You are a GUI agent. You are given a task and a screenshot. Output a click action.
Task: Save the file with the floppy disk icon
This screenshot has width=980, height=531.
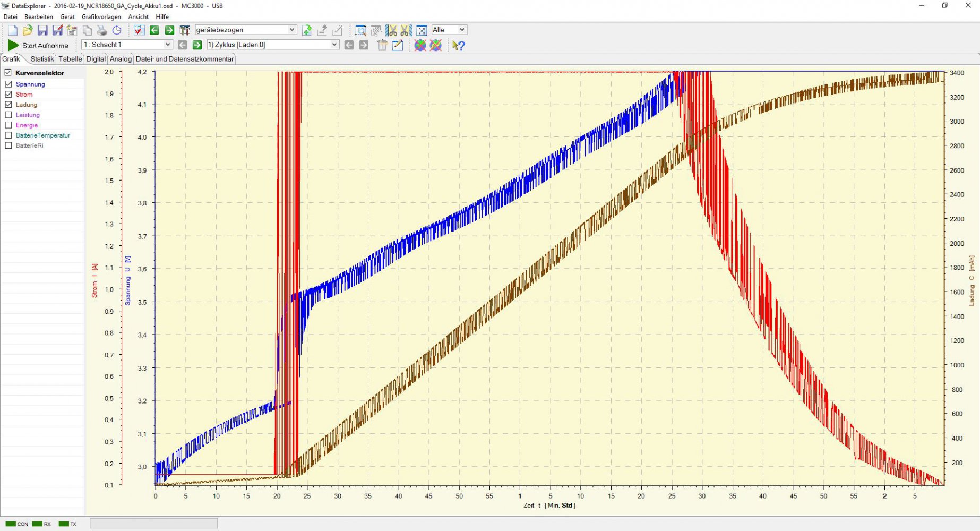pos(42,30)
